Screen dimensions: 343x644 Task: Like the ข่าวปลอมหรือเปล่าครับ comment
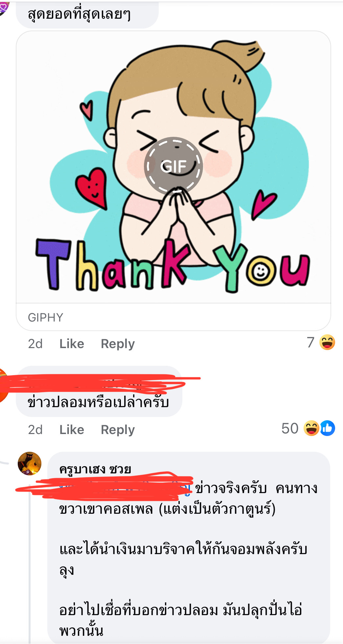[72, 430]
